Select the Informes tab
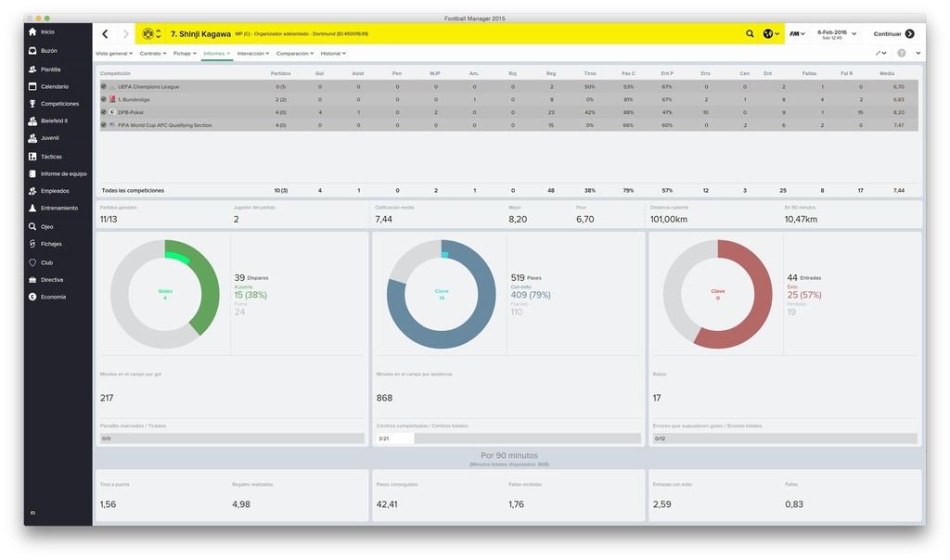This screenshot has height=560, width=950. pos(216,53)
